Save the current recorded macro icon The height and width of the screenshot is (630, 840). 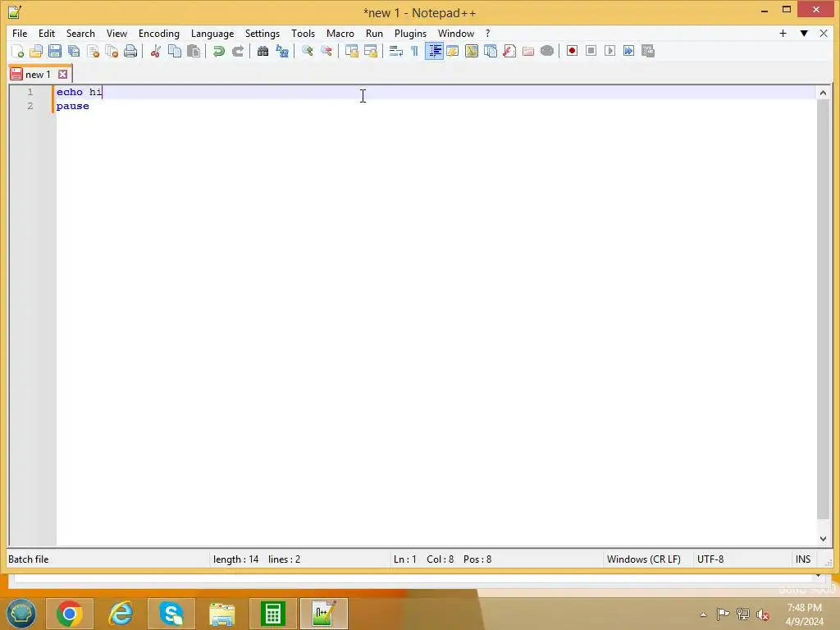point(648,51)
